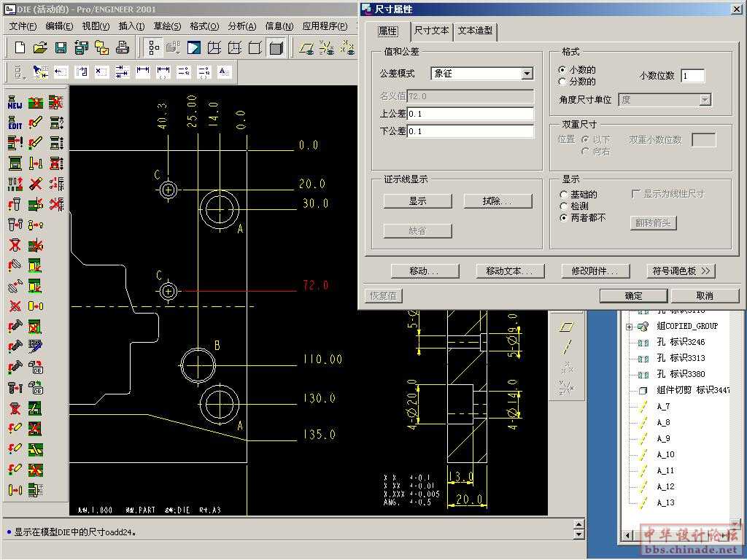
Task: Click the dimension arrows toolbar icon
Action: (x=142, y=72)
